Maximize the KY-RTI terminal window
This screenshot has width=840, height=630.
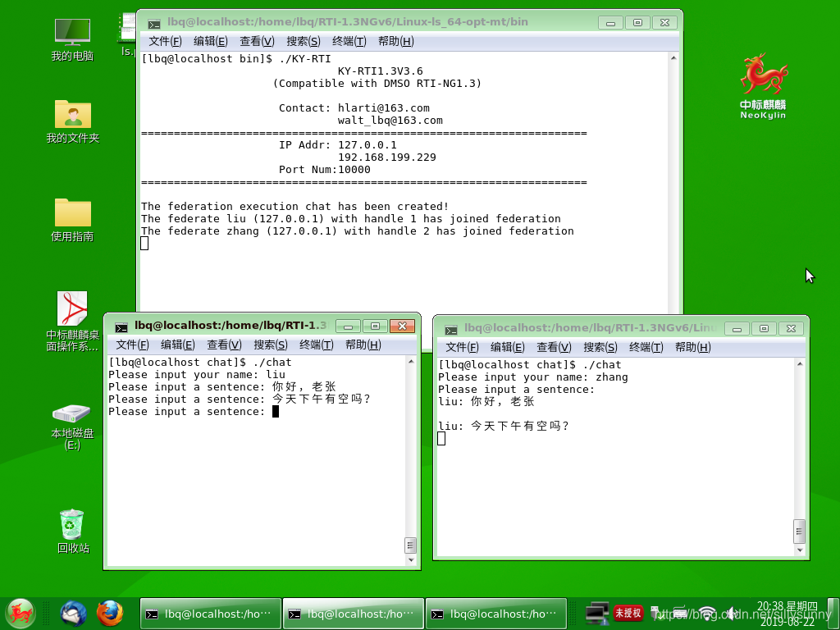click(x=637, y=23)
